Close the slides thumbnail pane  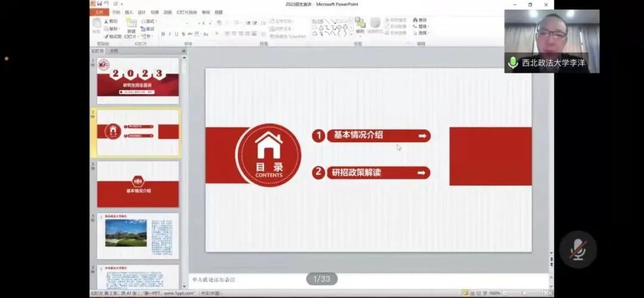point(184,51)
